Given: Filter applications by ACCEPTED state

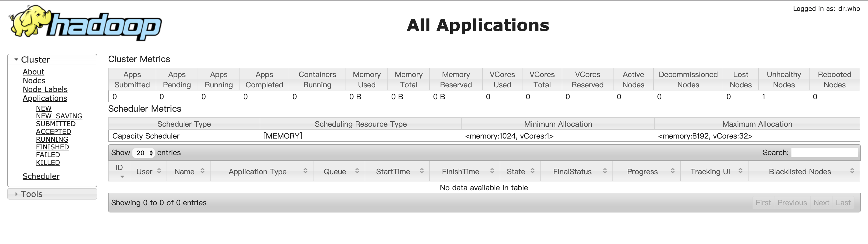Looking at the screenshot, I should click(x=54, y=132).
